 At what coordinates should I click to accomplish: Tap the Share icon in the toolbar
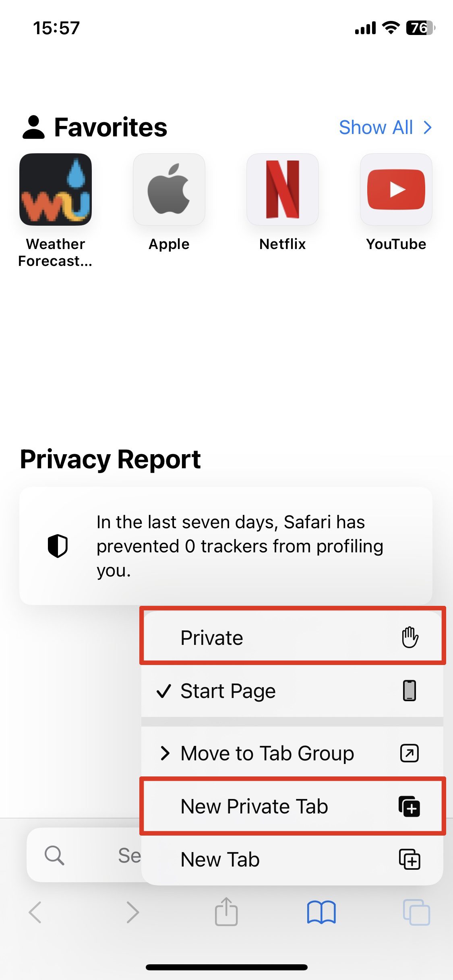coord(227,912)
